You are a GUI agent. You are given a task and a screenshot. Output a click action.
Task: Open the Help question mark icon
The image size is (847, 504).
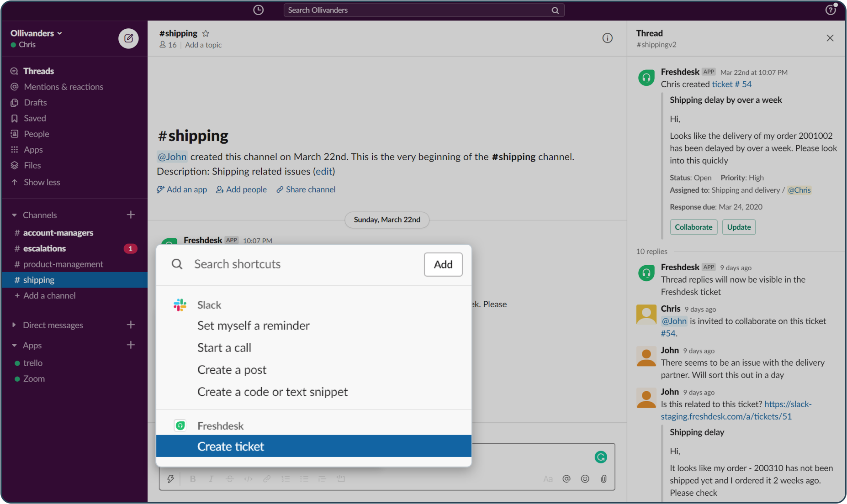(831, 10)
